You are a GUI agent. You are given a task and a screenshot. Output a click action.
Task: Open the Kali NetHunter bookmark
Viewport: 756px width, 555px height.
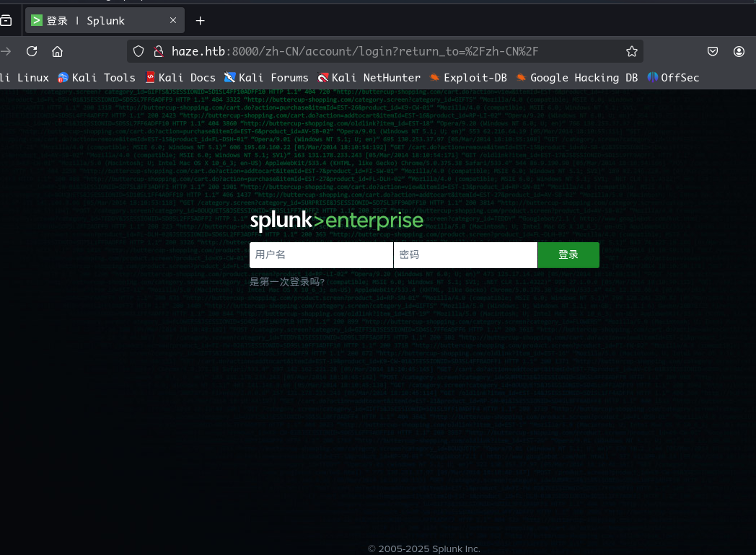(369, 78)
